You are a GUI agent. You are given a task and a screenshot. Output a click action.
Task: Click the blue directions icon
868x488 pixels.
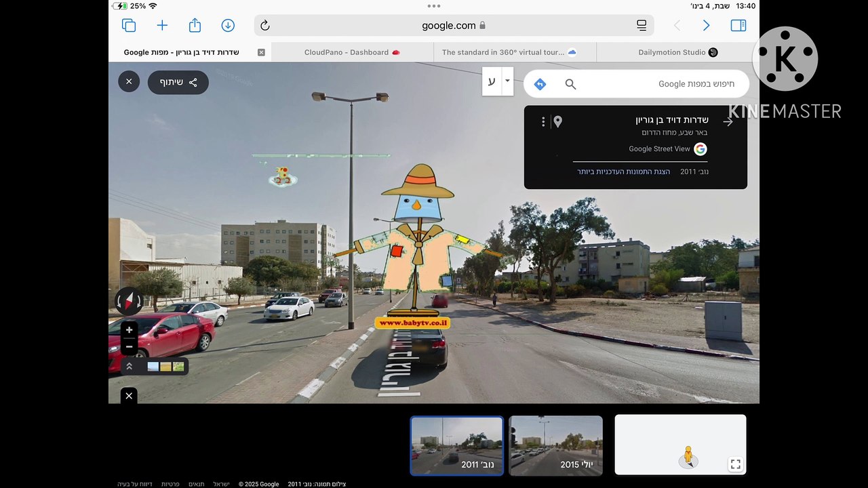540,84
